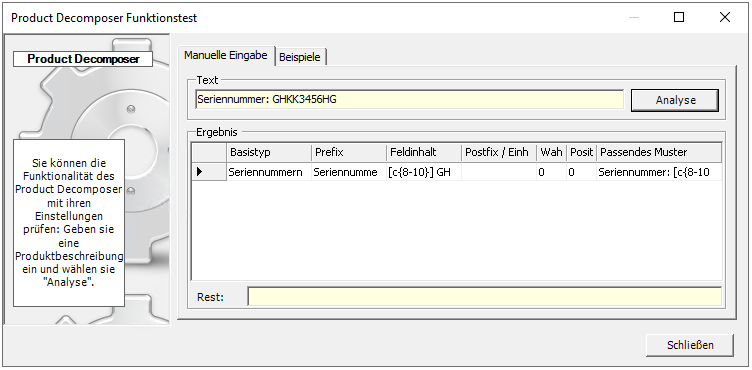Click the empty Postfix cell in the Seriennummern row

(x=499, y=172)
